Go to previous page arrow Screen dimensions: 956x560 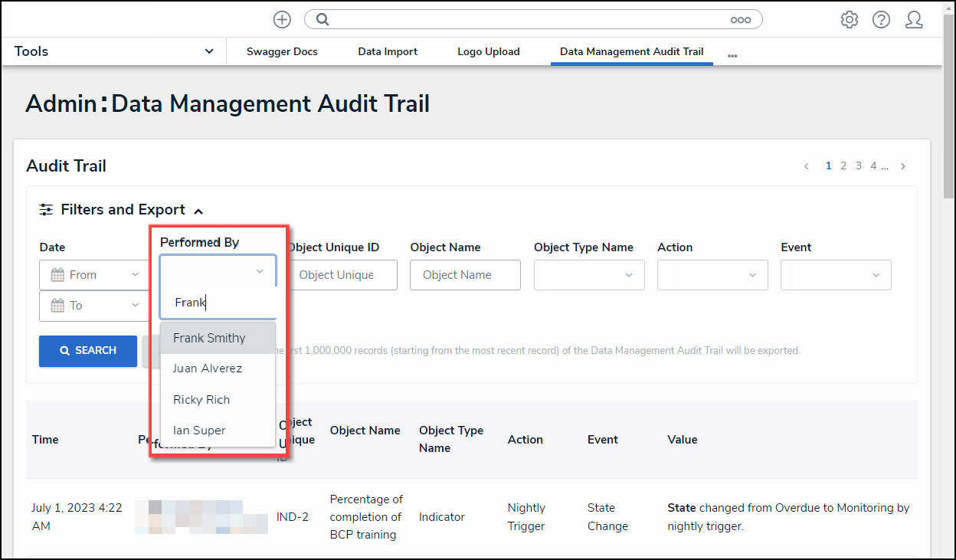tap(806, 166)
